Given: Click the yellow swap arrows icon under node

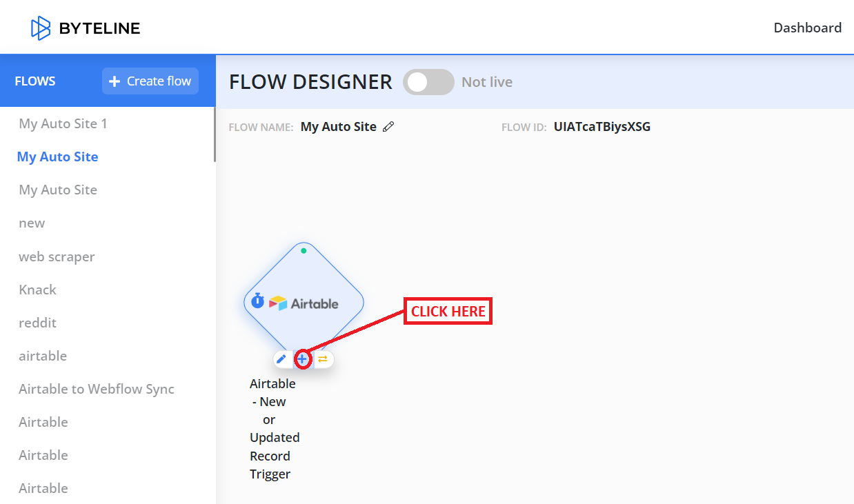Looking at the screenshot, I should (323, 359).
